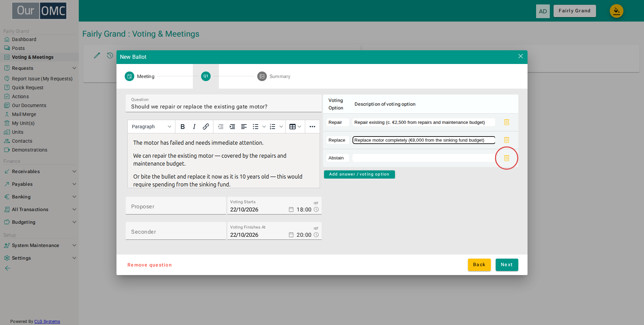The image size is (644, 325).
Task: Toggle italic text formatting
Action: coord(194,127)
